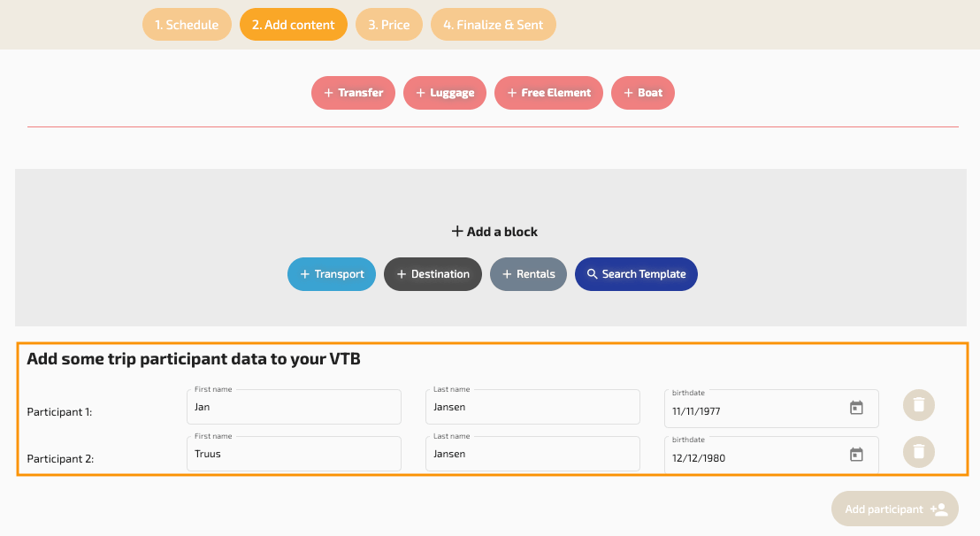This screenshot has width=980, height=536.
Task: Open calendar picker for Participant 1 birthdate
Action: pyautogui.click(x=855, y=408)
